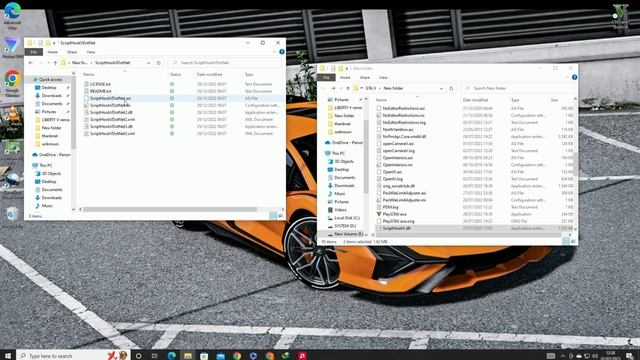This screenshot has width=640, height=360.
Task: Sort by Size column in New folder window
Action: (x=554, y=100)
